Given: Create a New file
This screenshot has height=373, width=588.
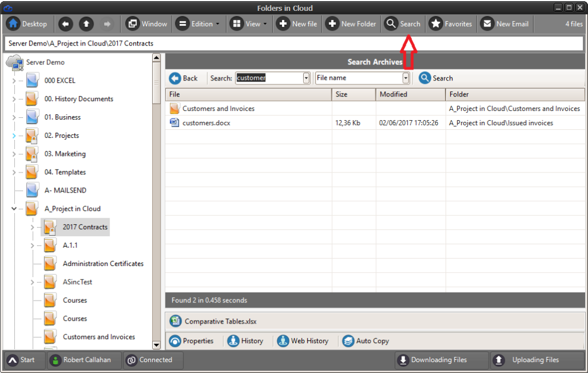Looking at the screenshot, I should pyautogui.click(x=297, y=24).
